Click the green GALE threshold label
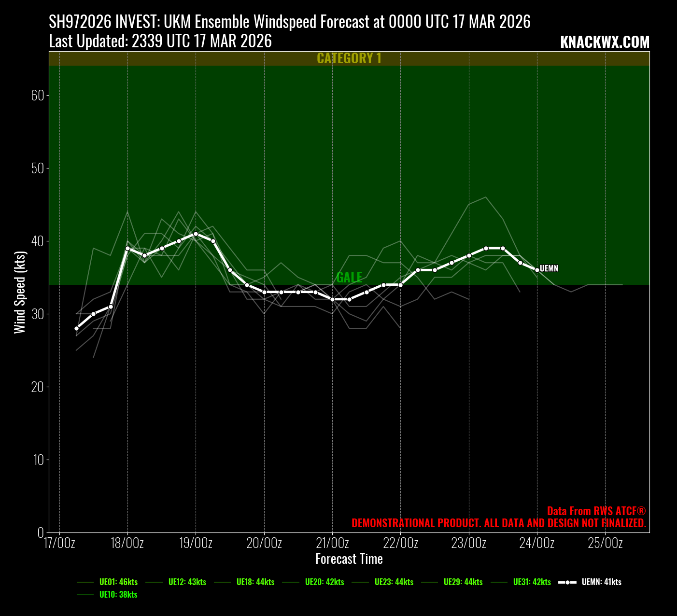The width and height of the screenshot is (677, 616). pyautogui.click(x=349, y=277)
